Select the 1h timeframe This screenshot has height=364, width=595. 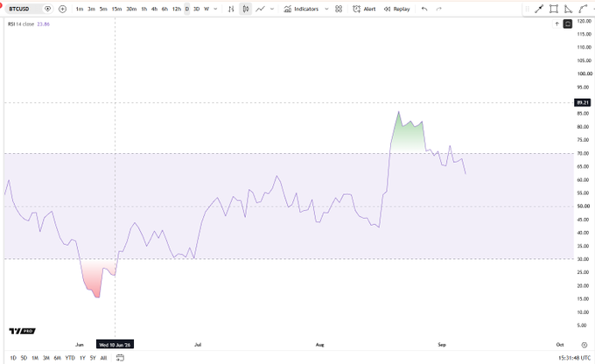(x=144, y=9)
